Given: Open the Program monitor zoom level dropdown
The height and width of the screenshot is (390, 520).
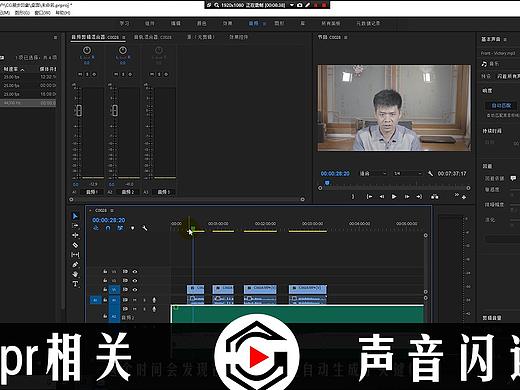Looking at the screenshot, I should tap(373, 173).
